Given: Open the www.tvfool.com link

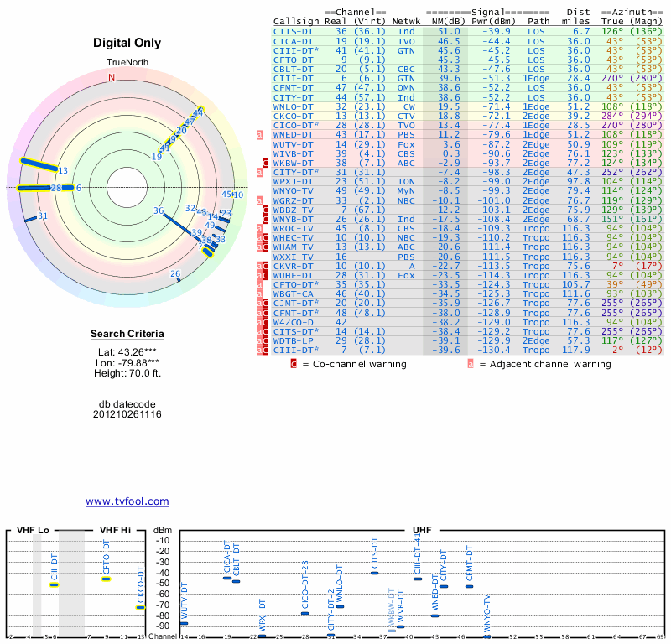Looking at the screenshot, I should [127, 501].
